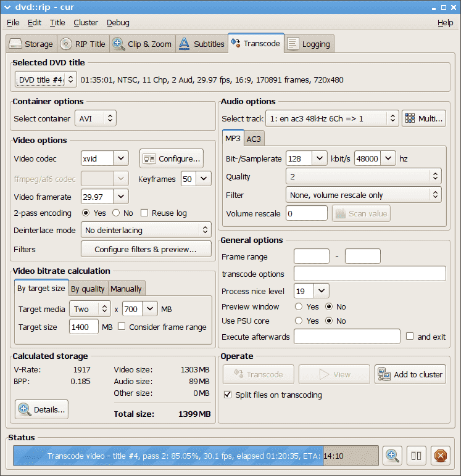Open the Debug menu

click(118, 23)
